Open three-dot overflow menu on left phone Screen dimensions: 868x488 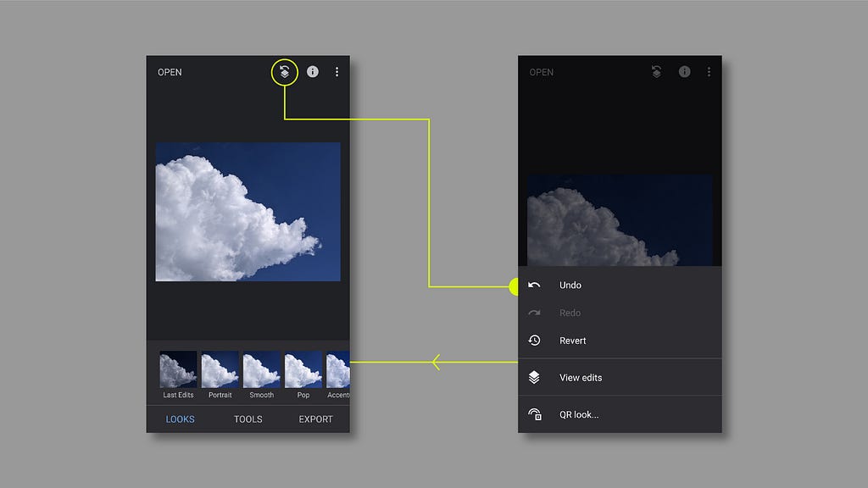337,72
